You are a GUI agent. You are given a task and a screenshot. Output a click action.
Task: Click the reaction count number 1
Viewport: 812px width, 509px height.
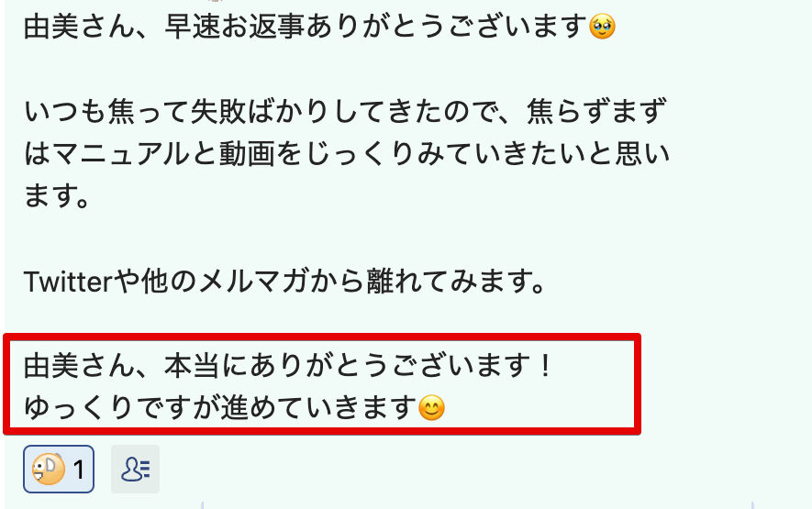tap(79, 470)
